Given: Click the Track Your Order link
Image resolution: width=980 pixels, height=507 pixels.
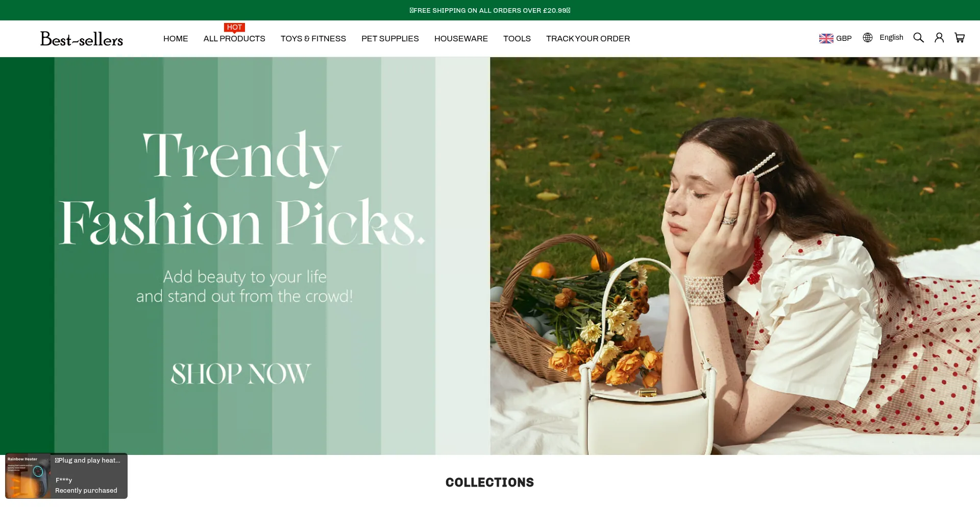Looking at the screenshot, I should [588, 39].
